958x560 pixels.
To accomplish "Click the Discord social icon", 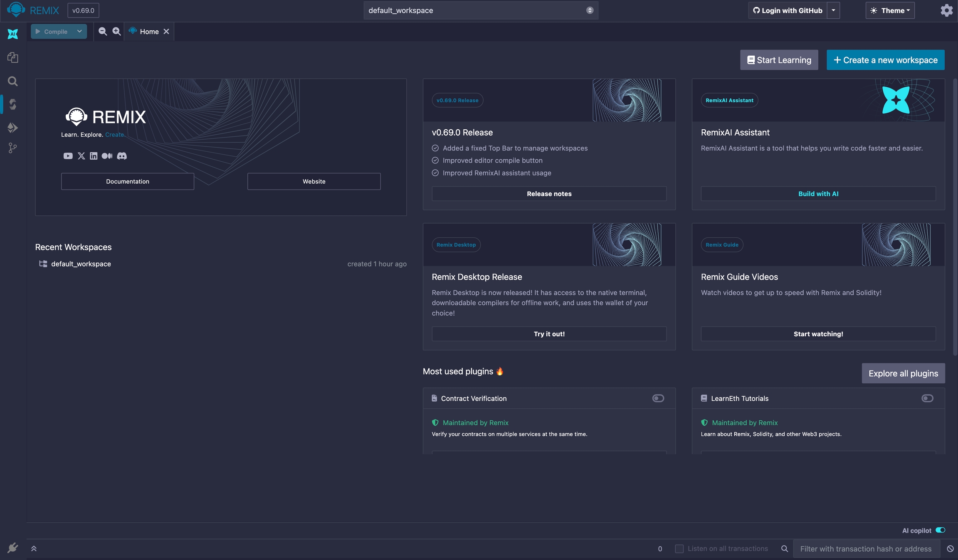I will coord(122,156).
